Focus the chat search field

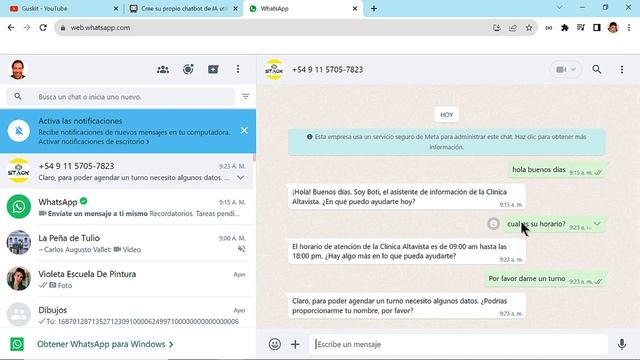(120, 97)
